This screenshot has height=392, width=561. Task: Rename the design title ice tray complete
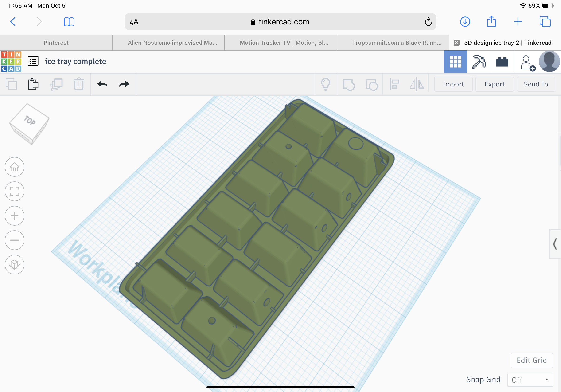(75, 61)
